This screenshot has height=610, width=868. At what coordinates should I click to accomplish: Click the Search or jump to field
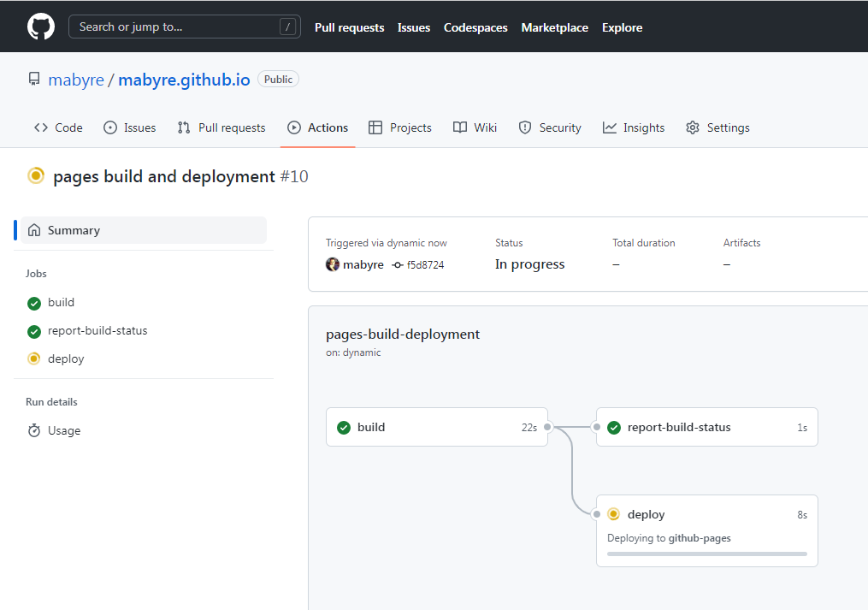(x=185, y=27)
